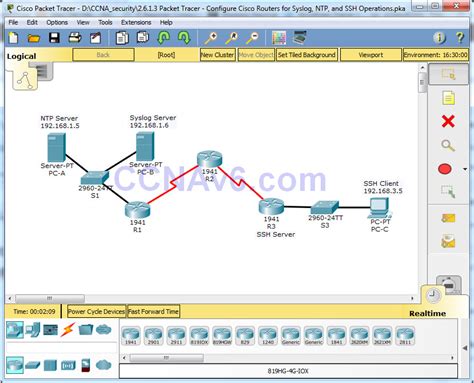Activate the red X Delete tool
474x383 pixels.
click(448, 121)
